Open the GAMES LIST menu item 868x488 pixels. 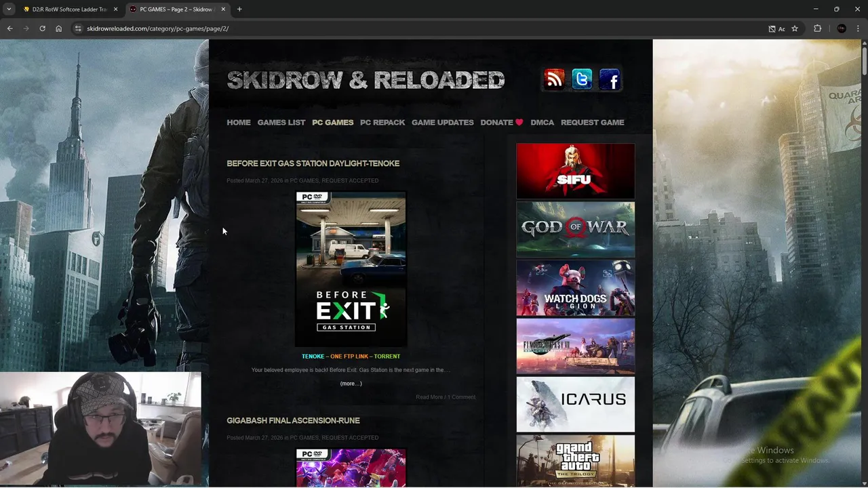click(x=281, y=123)
